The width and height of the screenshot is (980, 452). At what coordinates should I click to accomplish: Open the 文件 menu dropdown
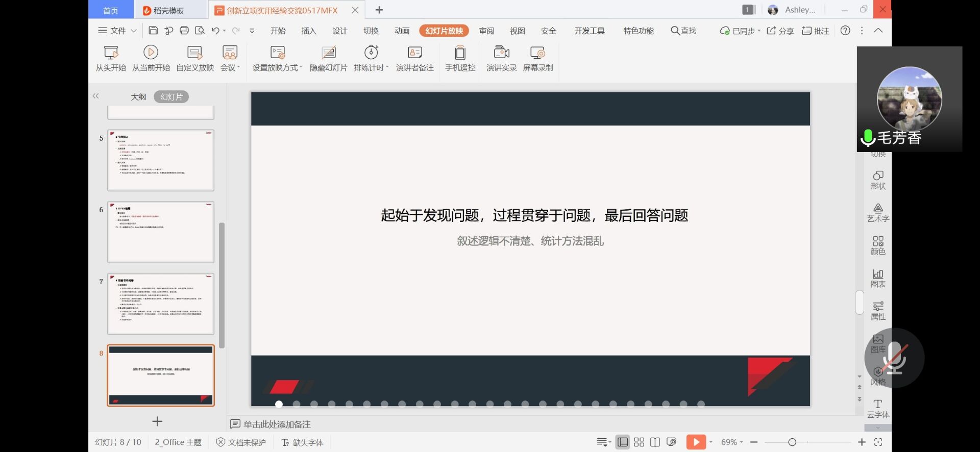(x=117, y=31)
